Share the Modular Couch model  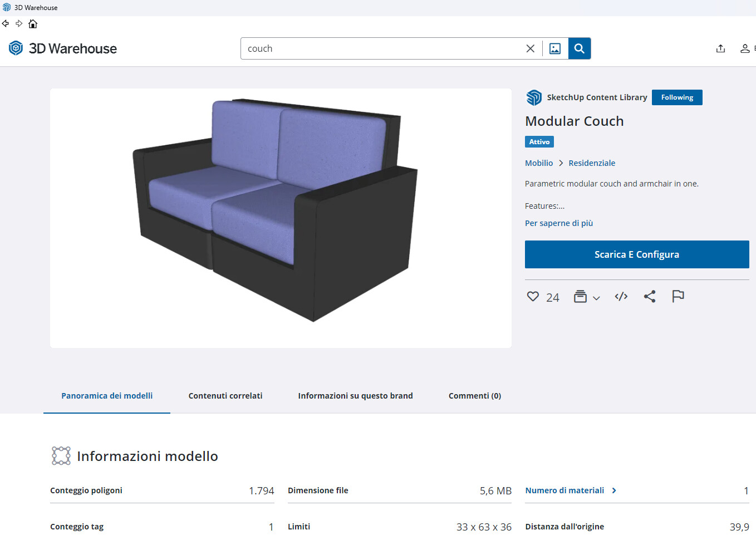649,297
